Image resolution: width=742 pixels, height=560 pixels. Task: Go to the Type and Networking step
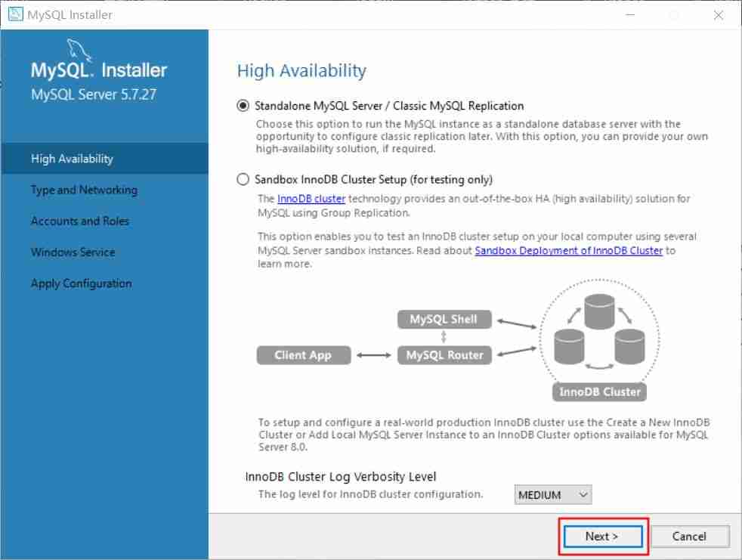tap(84, 190)
